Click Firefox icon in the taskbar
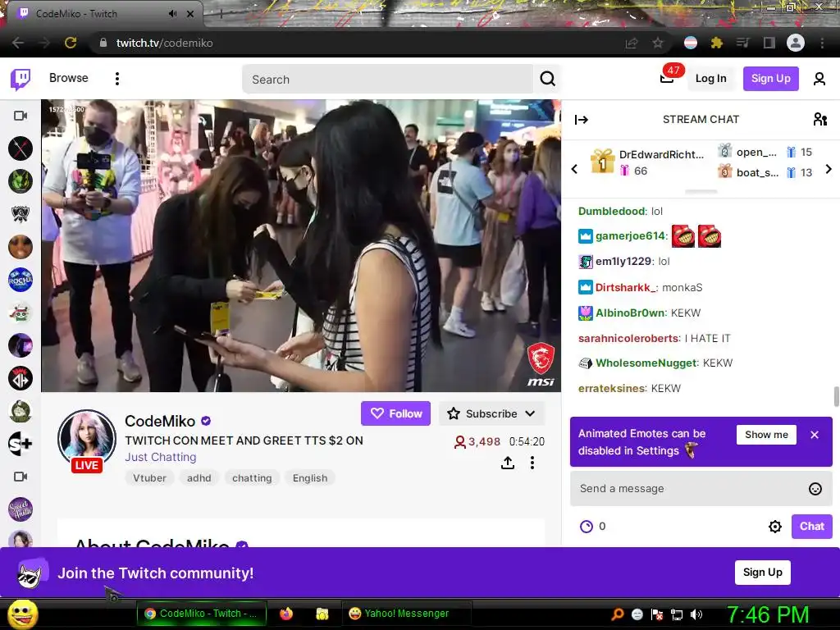The image size is (840, 630). pos(286,614)
